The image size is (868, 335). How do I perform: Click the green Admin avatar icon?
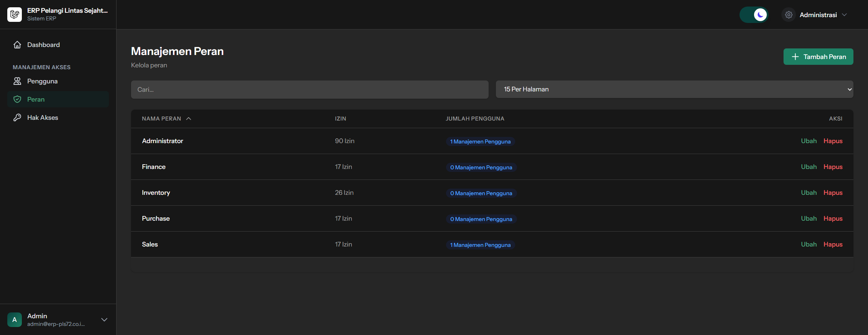pos(15,320)
